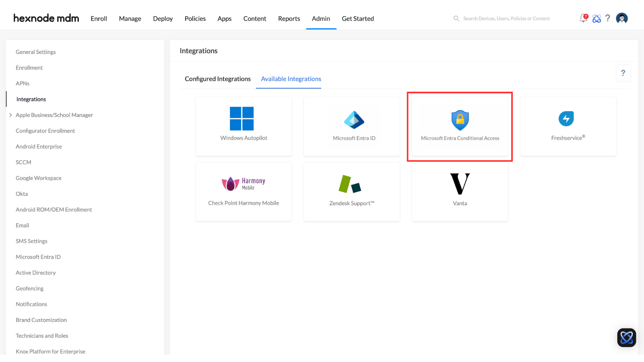The height and width of the screenshot is (362, 644).
Task: Open Microsoft Entra Conditional Access integration
Action: [460, 126]
